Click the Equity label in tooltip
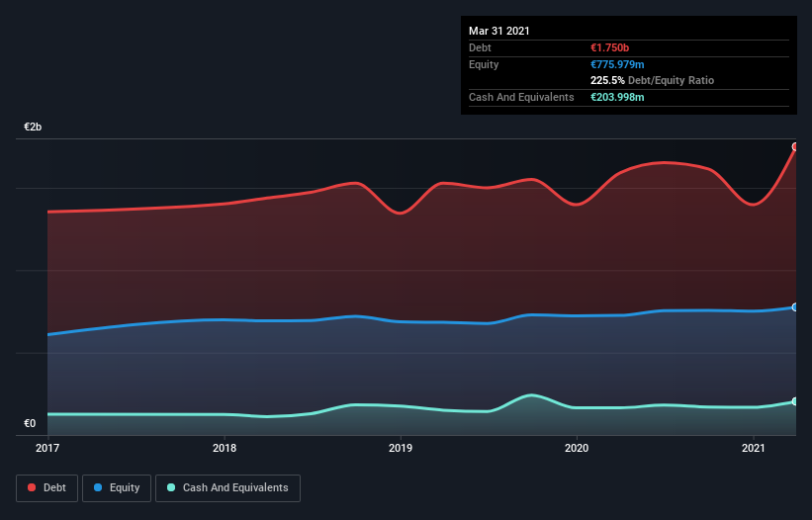 (x=484, y=64)
